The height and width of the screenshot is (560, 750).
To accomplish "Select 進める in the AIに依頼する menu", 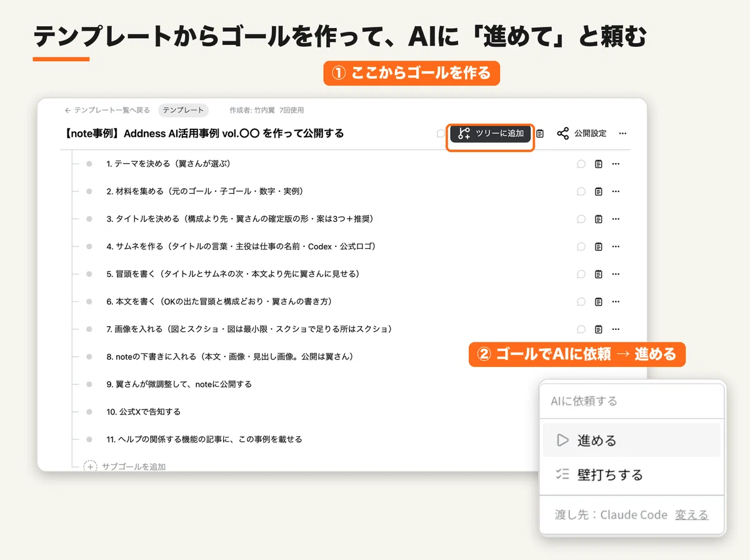I will [631, 441].
